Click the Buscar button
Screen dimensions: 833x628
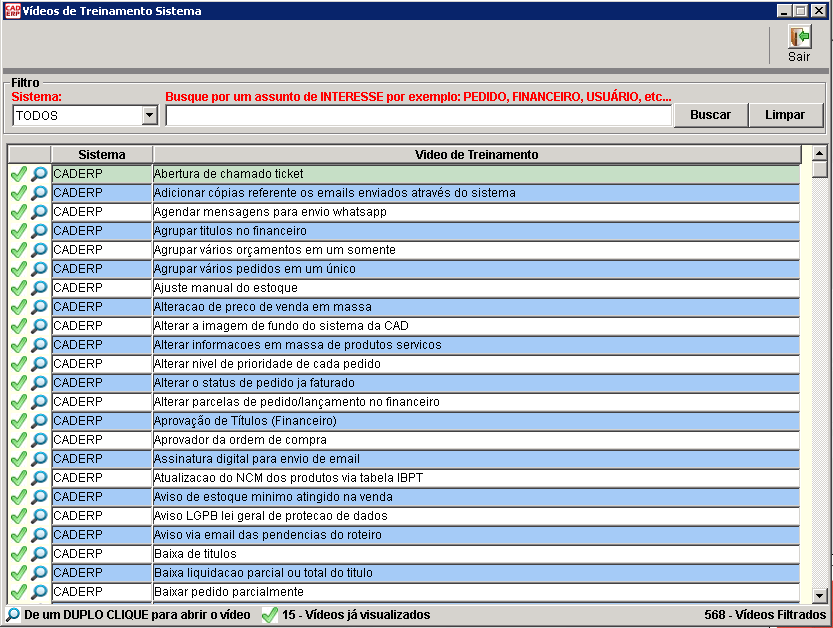[x=710, y=115]
